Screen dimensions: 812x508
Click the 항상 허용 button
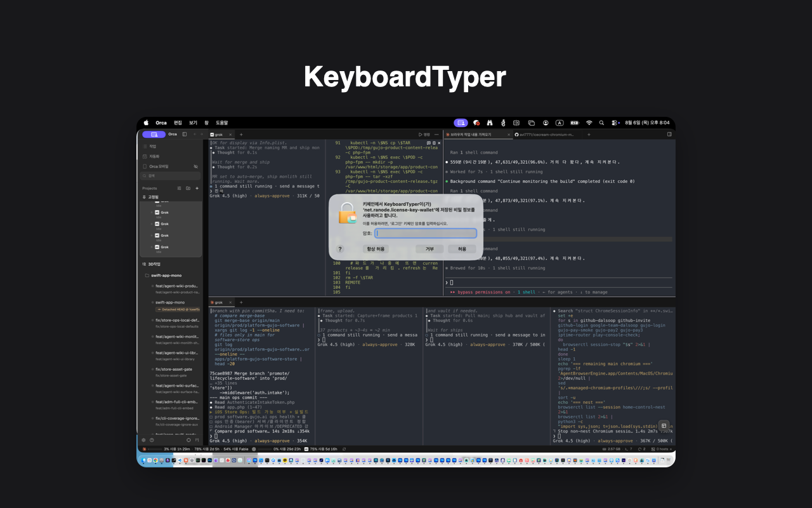pos(376,249)
